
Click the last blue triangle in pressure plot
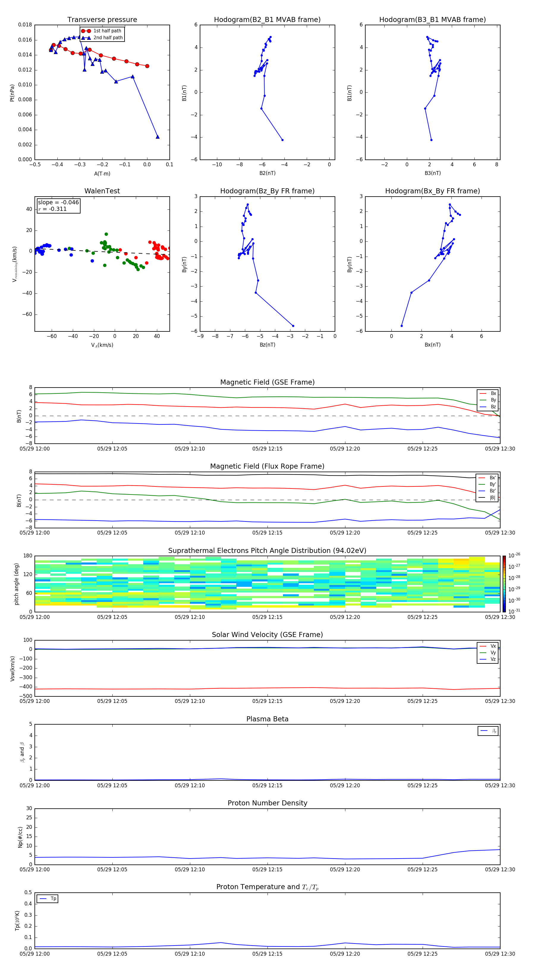(158, 137)
